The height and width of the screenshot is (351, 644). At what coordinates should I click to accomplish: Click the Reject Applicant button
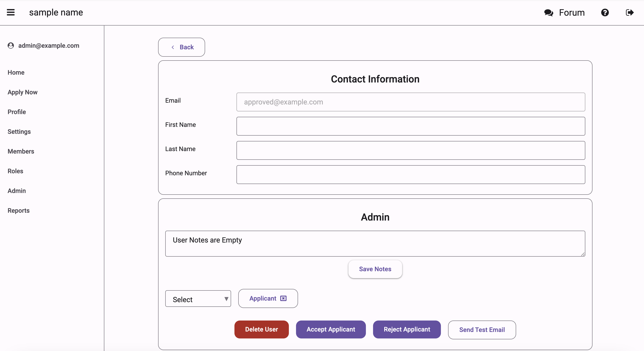[x=406, y=329]
